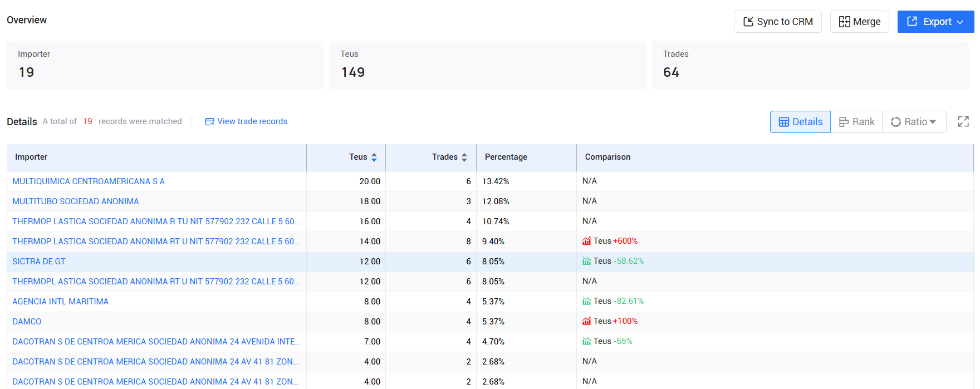Click the green trend icon beside Teus -82.61%
The image size is (980, 389).
[x=586, y=301]
